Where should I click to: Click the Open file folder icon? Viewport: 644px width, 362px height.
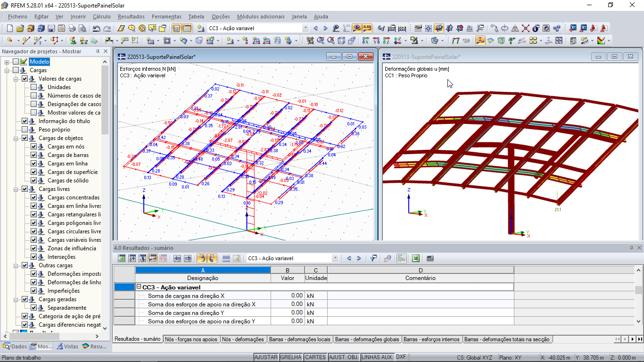tap(20, 28)
